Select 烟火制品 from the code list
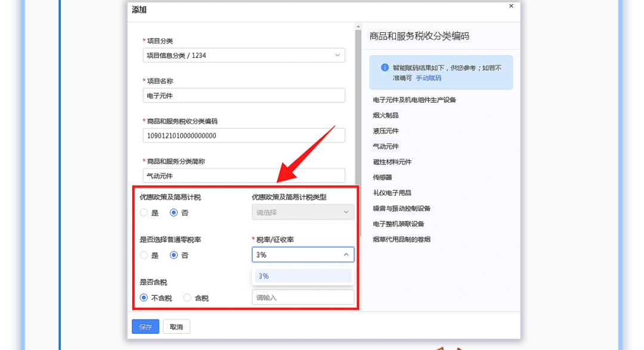 click(385, 116)
